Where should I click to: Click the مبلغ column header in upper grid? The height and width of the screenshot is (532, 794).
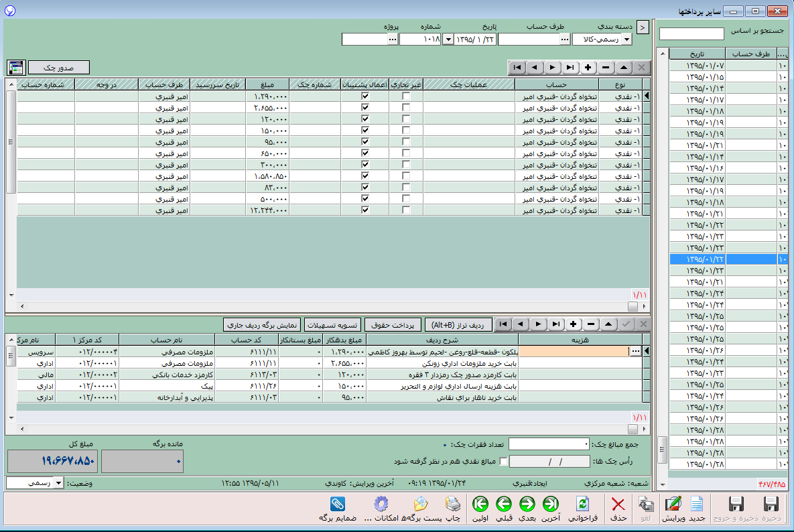tap(267, 84)
